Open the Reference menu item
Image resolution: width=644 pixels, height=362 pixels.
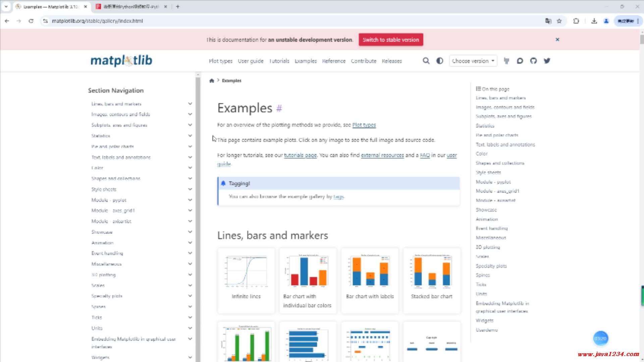tap(333, 61)
